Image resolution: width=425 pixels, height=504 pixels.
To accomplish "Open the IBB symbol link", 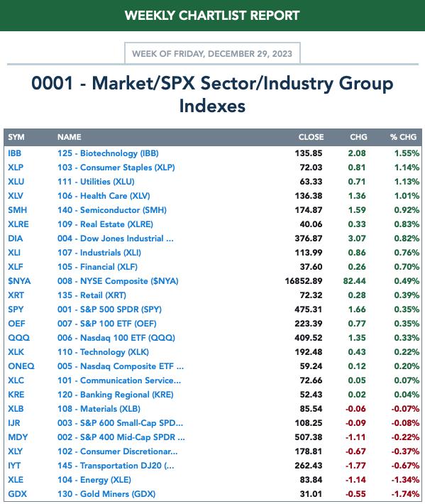I will [14, 153].
